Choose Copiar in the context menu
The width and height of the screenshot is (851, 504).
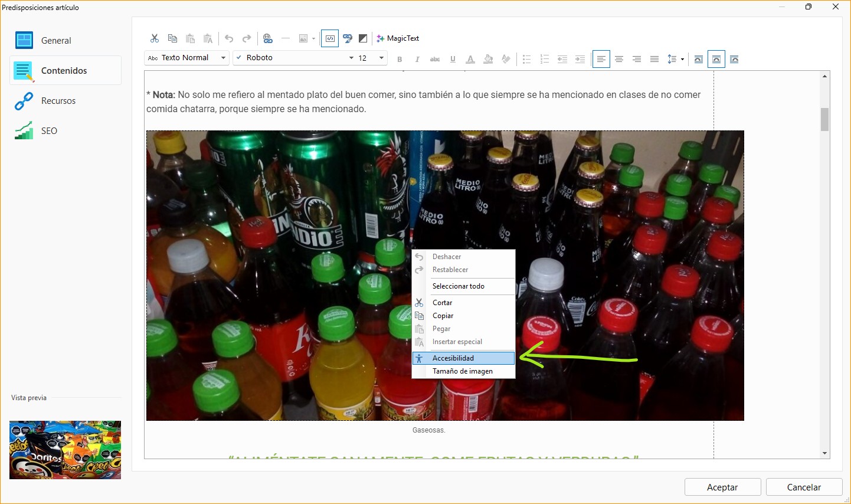[x=463, y=316]
